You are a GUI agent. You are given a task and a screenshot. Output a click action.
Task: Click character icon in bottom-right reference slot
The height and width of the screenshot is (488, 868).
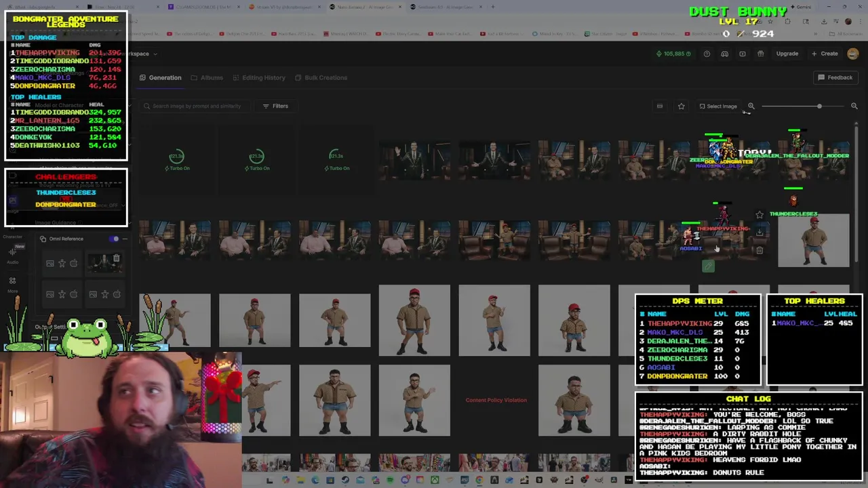104,294
